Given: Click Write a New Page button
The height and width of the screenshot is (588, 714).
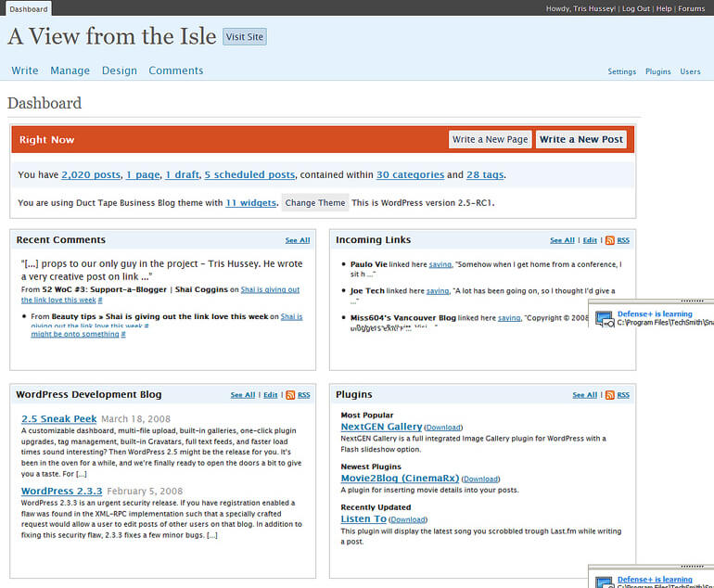Looking at the screenshot, I should coord(490,139).
